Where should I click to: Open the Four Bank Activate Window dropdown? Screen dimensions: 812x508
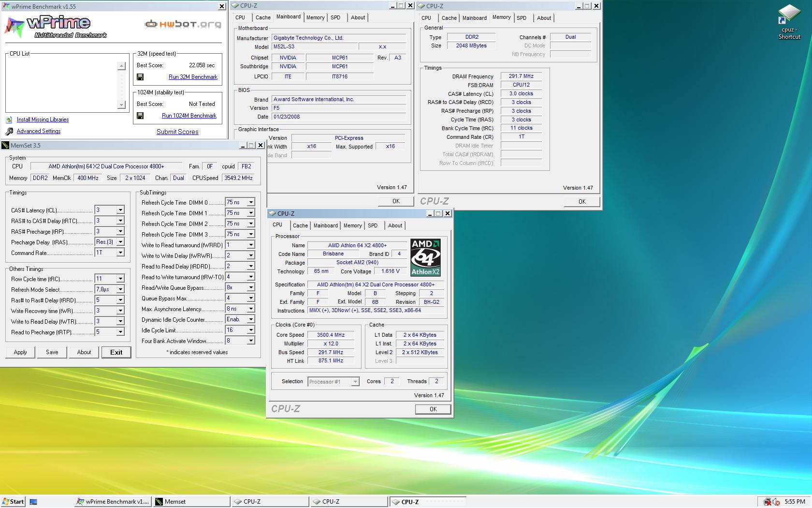tap(251, 341)
